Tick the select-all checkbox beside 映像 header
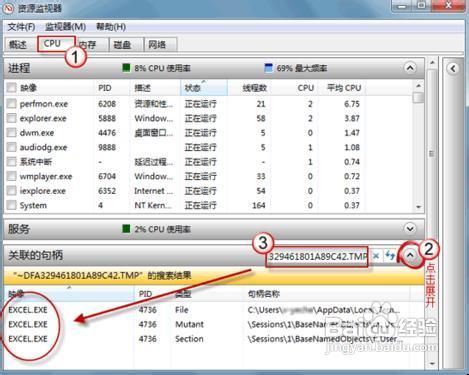469x375 pixels. point(11,88)
